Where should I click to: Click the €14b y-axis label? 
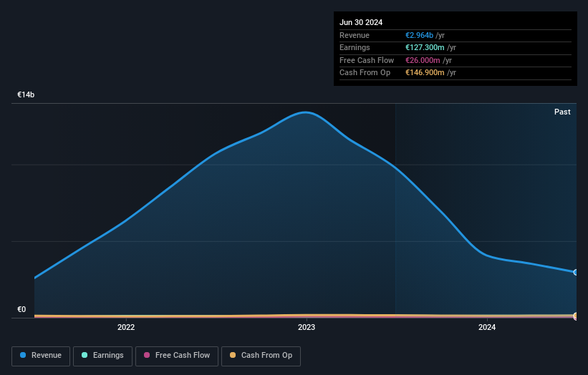pos(26,94)
